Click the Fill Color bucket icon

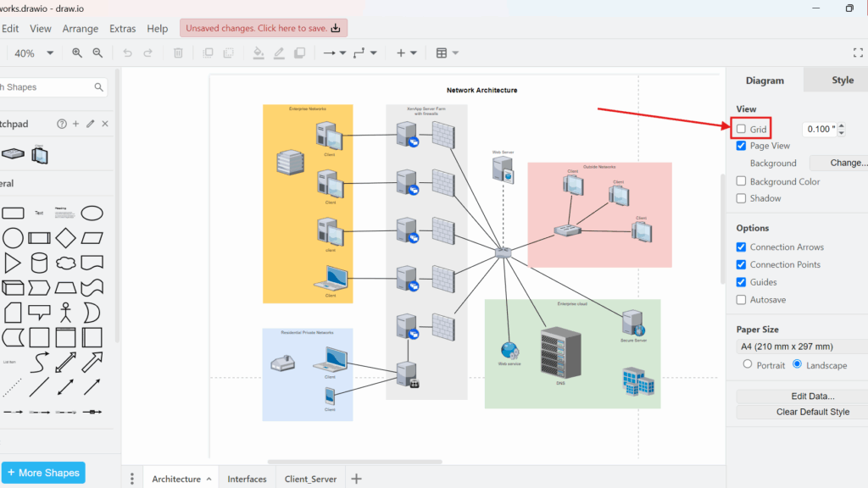(259, 53)
